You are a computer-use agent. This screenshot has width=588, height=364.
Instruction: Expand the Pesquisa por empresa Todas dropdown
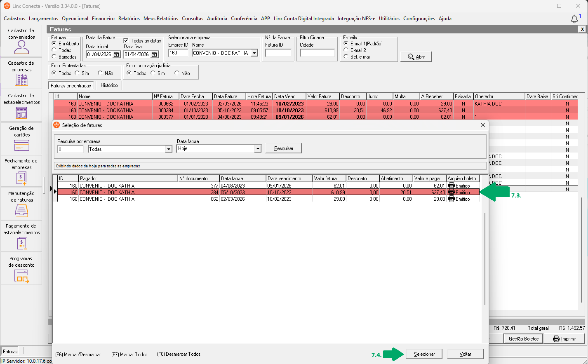[x=169, y=149]
